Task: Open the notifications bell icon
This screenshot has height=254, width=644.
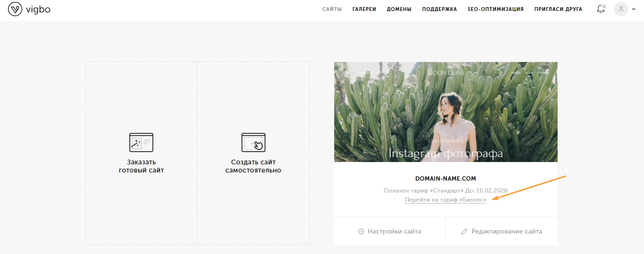Action: click(x=601, y=9)
